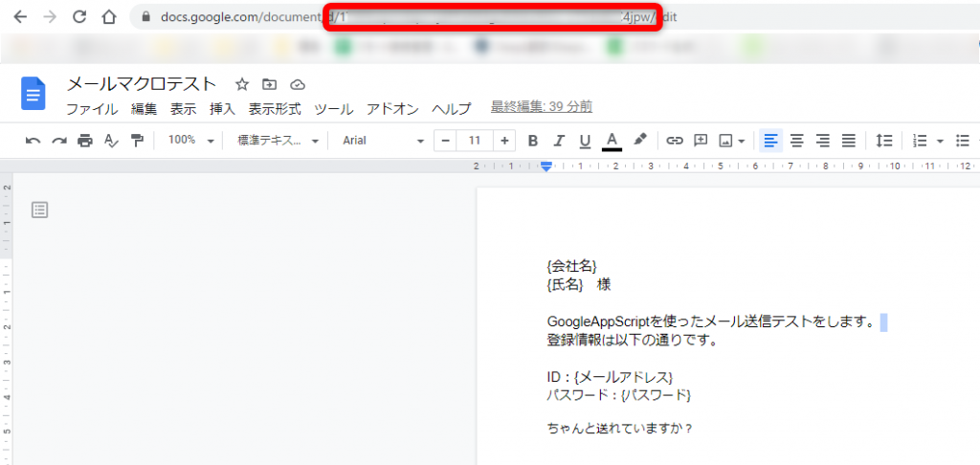980x465 pixels.
Task: Click the GoogleAppScriptを使ったメール送信テスト sentence
Action: click(710, 322)
